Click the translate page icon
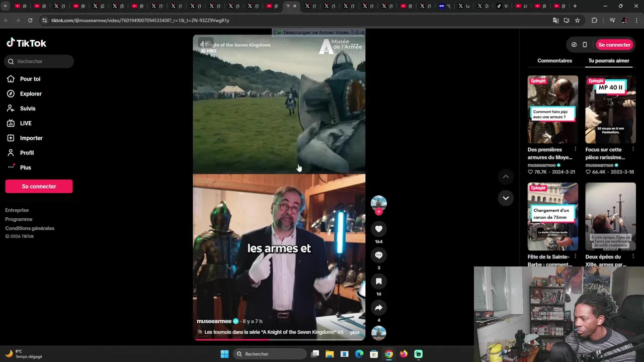 pyautogui.click(x=555, y=20)
